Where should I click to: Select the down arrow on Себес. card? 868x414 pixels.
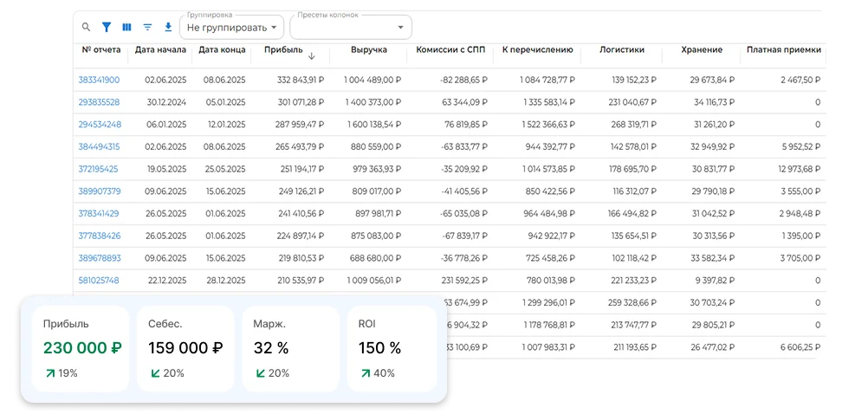point(155,373)
